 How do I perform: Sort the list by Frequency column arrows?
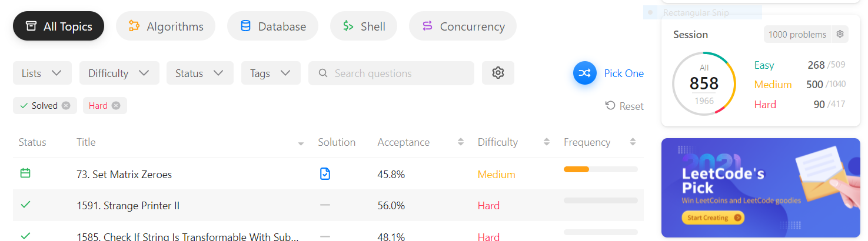[633, 142]
